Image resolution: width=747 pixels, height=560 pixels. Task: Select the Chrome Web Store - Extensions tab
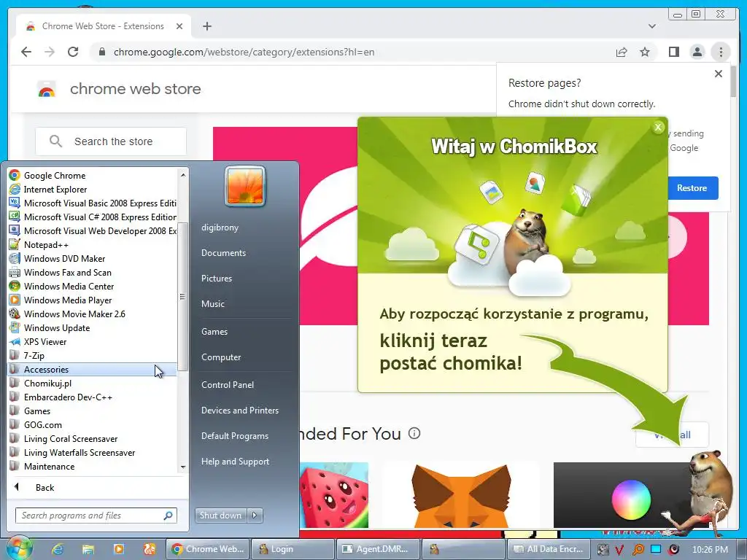point(104,26)
